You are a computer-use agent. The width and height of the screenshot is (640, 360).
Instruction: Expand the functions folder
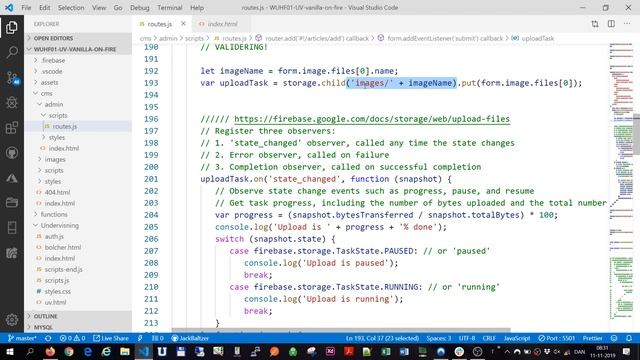coord(78,214)
